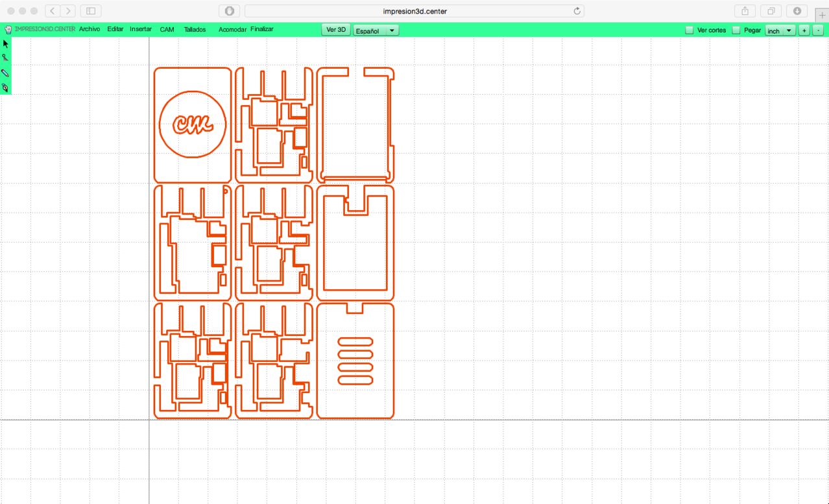Toggle the Safari sidebar panel
Screen dimensions: 829x504
[90, 11]
